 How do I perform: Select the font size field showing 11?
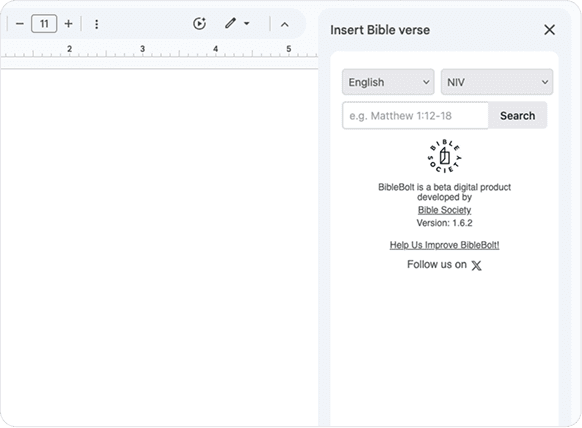pos(44,24)
